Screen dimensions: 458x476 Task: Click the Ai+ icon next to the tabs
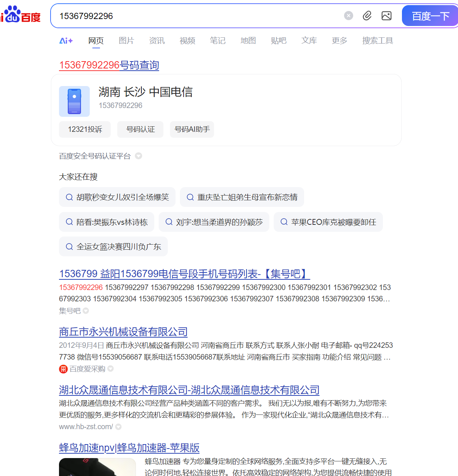click(x=66, y=41)
